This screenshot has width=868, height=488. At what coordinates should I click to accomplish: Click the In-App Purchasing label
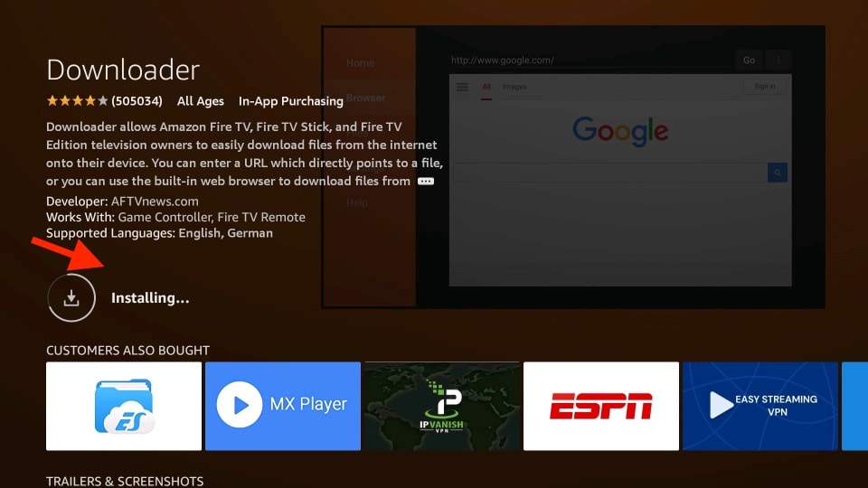pos(290,101)
